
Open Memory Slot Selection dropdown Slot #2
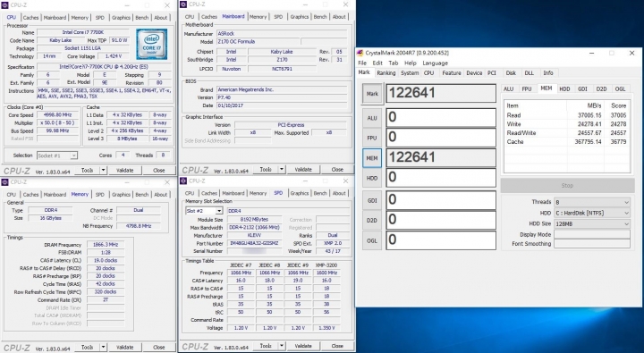[x=204, y=211]
